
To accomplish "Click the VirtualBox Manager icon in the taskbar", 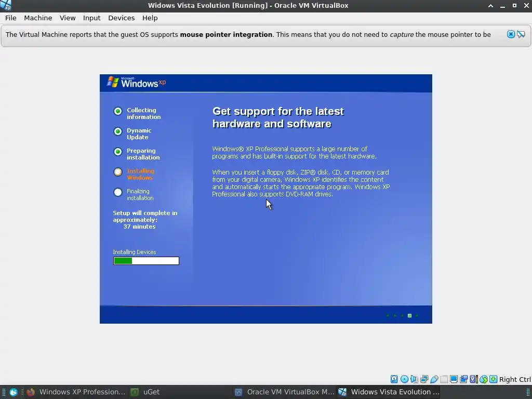I will coord(238,392).
